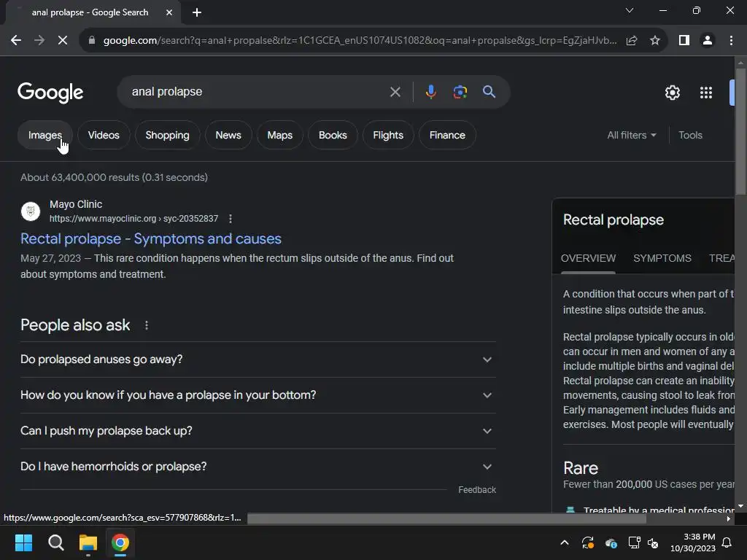Close the anal prolapse search tab
The height and width of the screenshot is (560, 747).
169,13
